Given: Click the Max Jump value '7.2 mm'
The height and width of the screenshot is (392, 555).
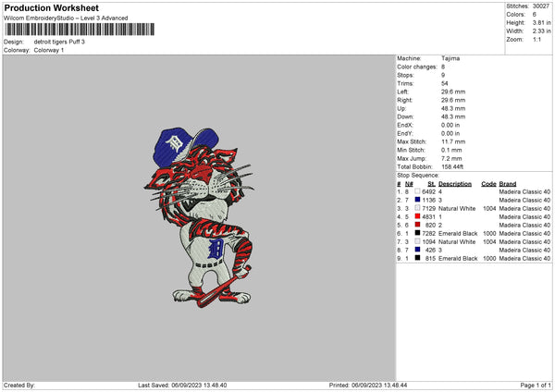Looking at the screenshot, I should click(x=451, y=158).
